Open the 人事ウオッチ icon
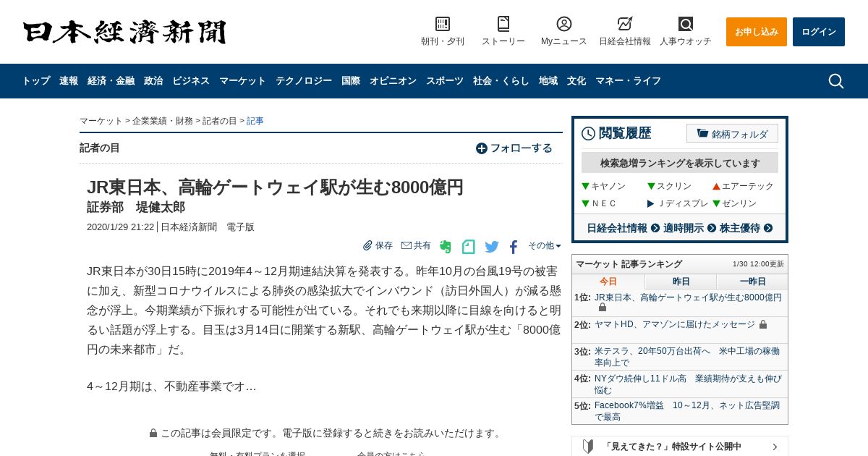This screenshot has width=868, height=456. (x=686, y=24)
